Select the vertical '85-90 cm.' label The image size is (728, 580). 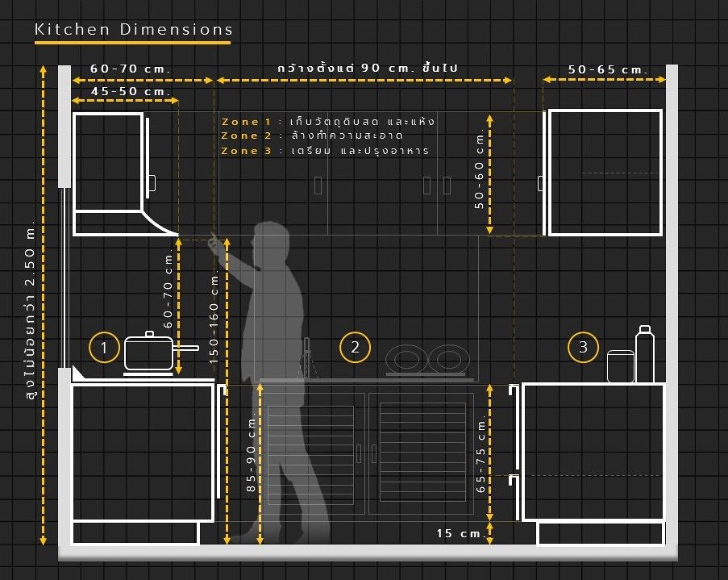point(251,454)
